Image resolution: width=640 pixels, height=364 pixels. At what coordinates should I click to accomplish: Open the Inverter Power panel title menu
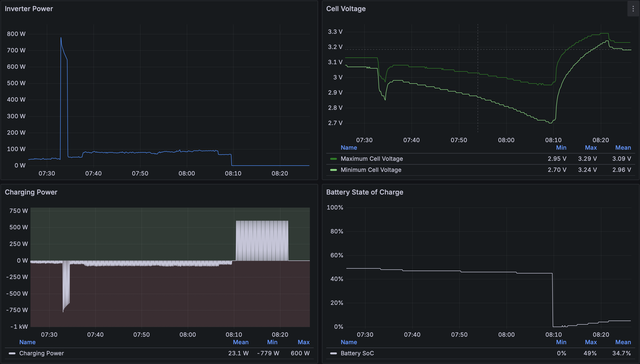(x=29, y=9)
